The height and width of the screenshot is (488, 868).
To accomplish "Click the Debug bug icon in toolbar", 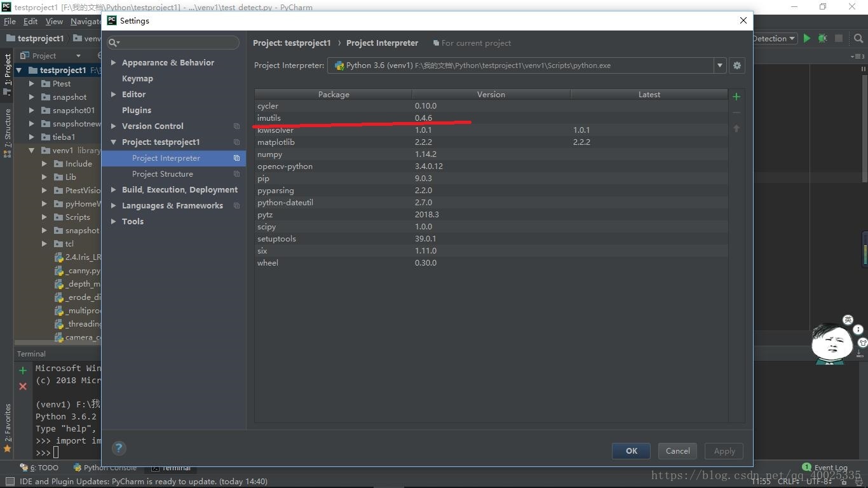I will (x=823, y=38).
